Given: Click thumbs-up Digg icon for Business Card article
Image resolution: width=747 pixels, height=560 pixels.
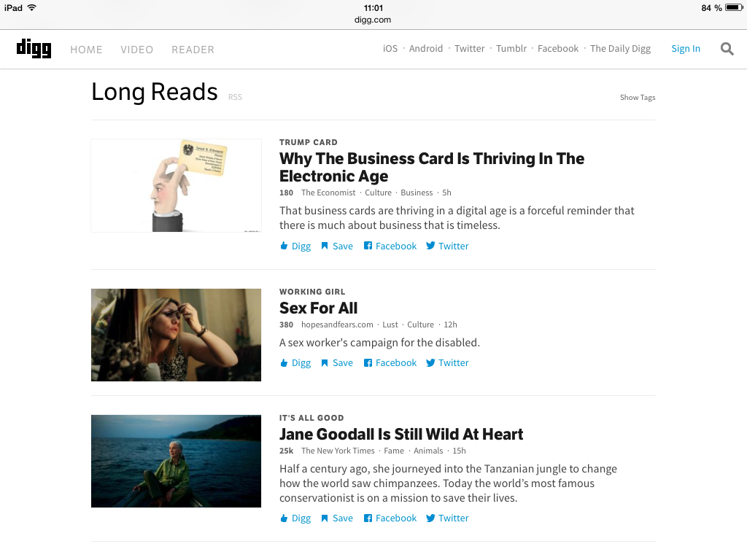Looking at the screenshot, I should pos(284,246).
